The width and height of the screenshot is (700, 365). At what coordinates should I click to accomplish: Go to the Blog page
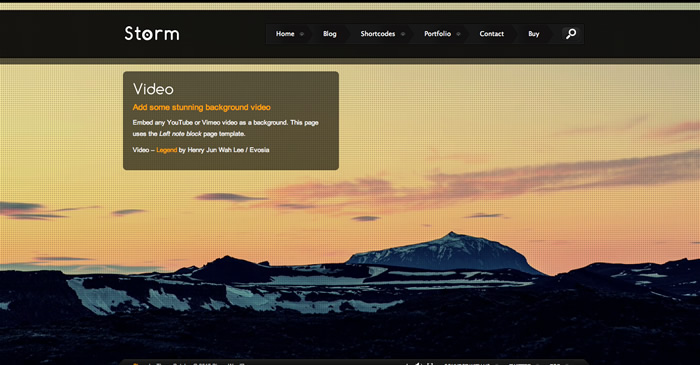pos(329,34)
